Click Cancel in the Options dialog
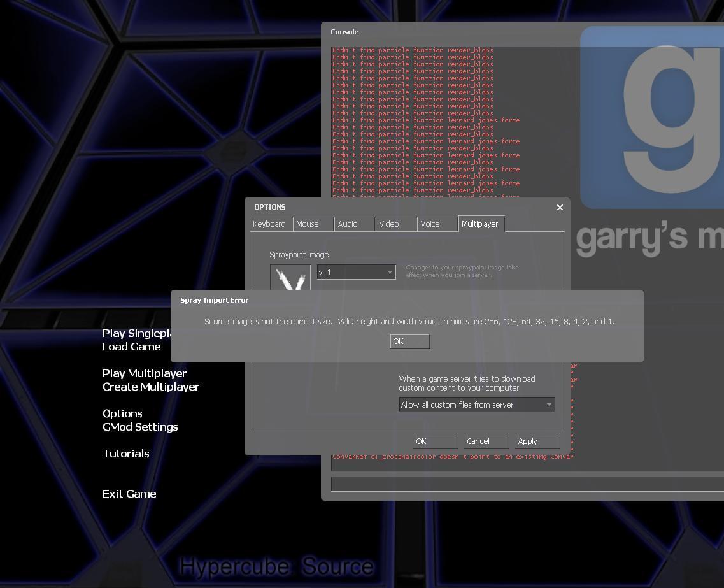This screenshot has width=724, height=588. (x=486, y=441)
